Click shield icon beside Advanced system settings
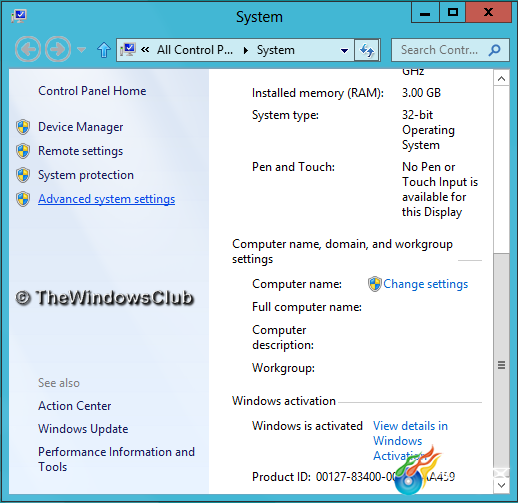518x503 pixels. (23, 199)
